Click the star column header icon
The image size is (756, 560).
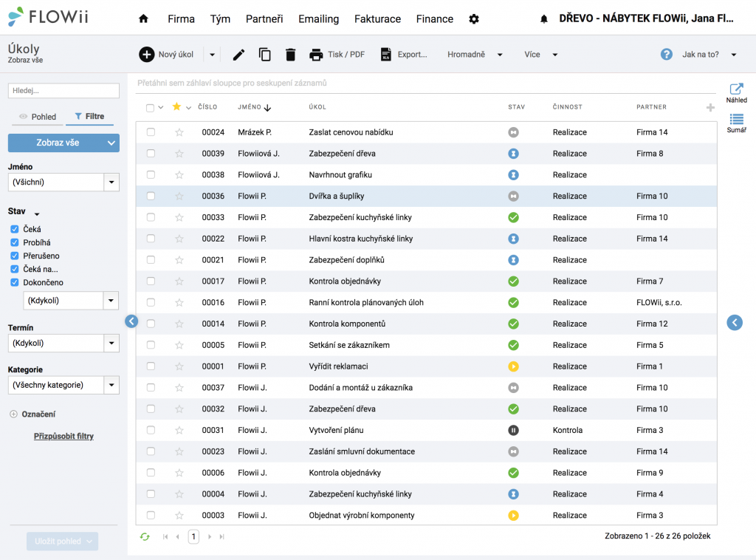point(176,106)
